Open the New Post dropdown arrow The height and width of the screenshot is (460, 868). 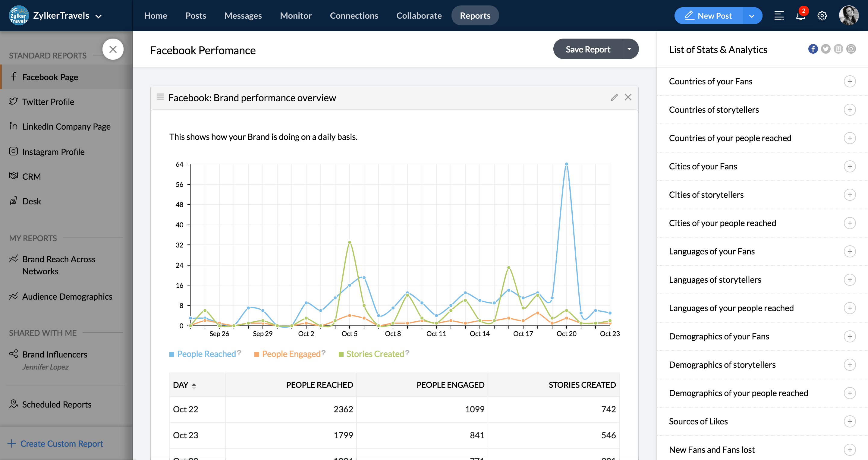click(x=752, y=16)
